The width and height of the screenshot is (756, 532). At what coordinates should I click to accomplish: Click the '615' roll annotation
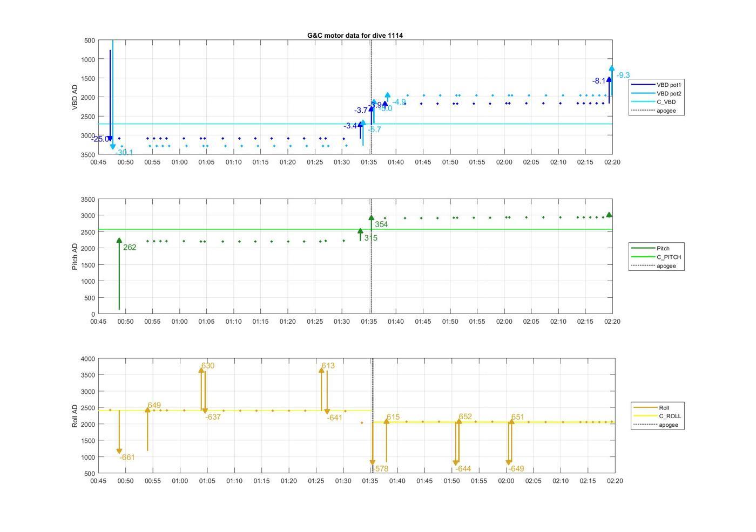click(x=393, y=417)
